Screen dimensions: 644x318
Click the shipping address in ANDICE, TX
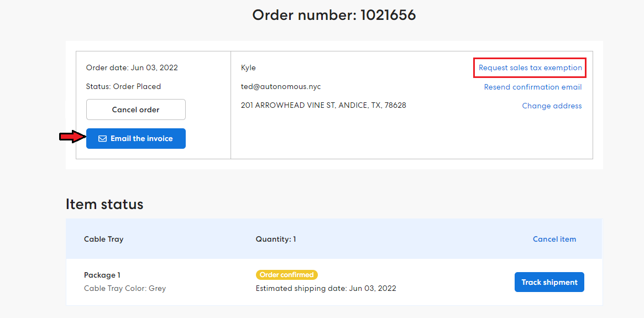pos(323,106)
